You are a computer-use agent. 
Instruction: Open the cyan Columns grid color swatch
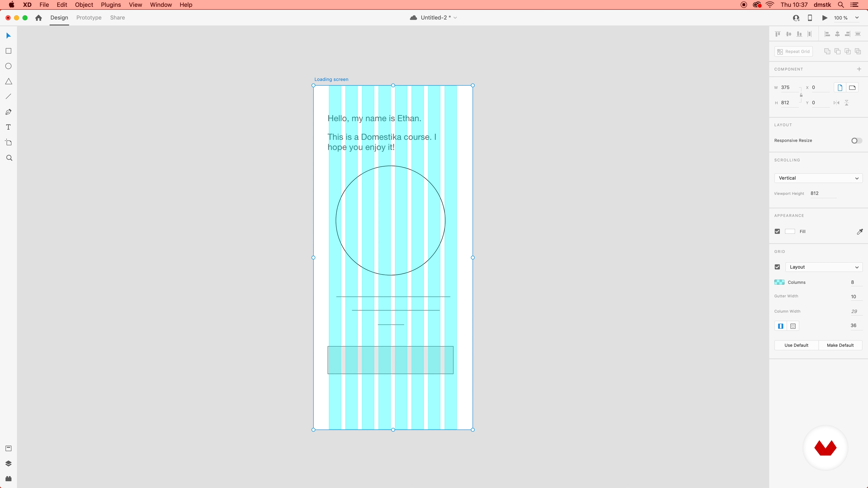tap(779, 282)
